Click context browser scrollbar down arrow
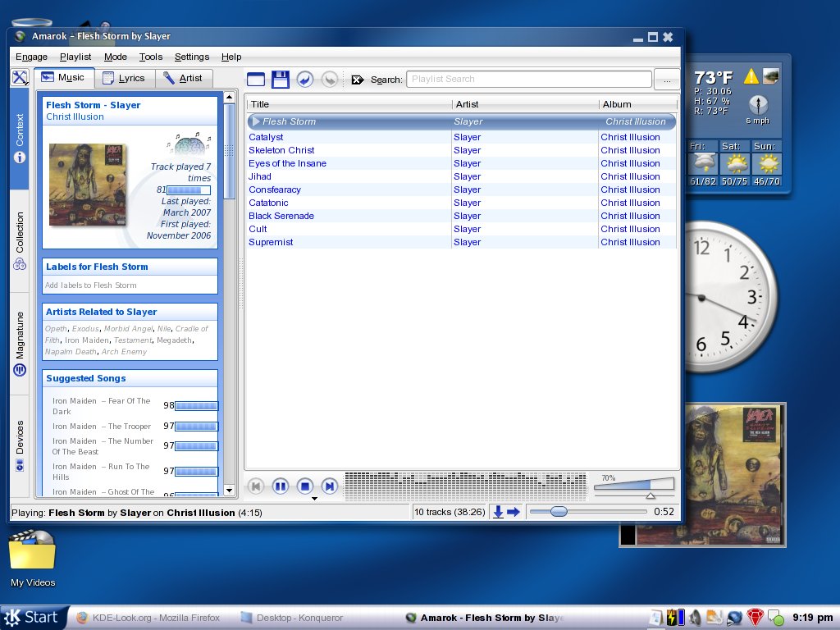 (x=230, y=490)
